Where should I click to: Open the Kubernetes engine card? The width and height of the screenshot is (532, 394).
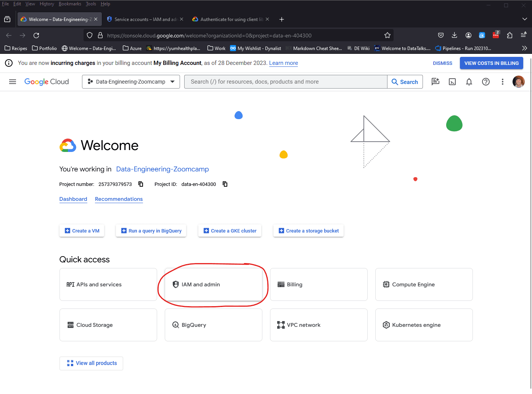pyautogui.click(x=424, y=325)
